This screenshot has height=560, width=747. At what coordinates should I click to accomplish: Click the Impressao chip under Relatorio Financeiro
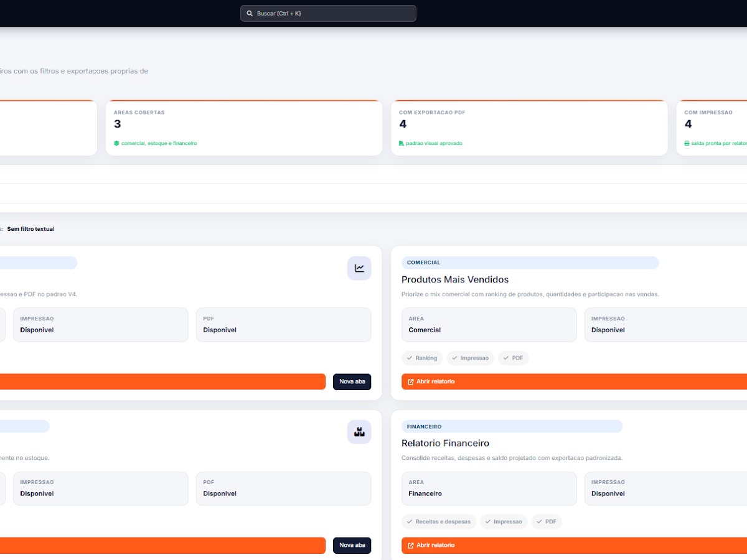pos(504,521)
